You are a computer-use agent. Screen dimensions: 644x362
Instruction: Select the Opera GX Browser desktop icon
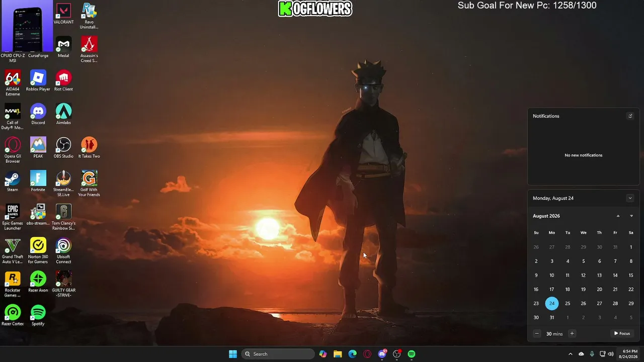click(13, 150)
